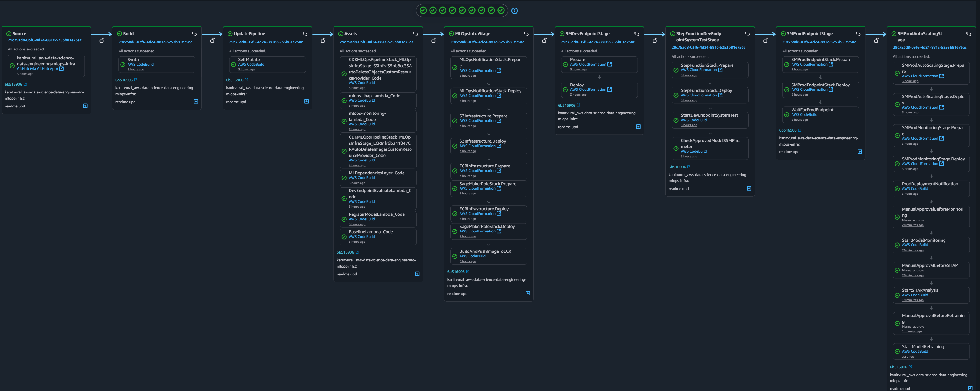Select the CheckApprovedModelSSMParameter action card
Viewport: 980px width, 391px height.
[710, 149]
